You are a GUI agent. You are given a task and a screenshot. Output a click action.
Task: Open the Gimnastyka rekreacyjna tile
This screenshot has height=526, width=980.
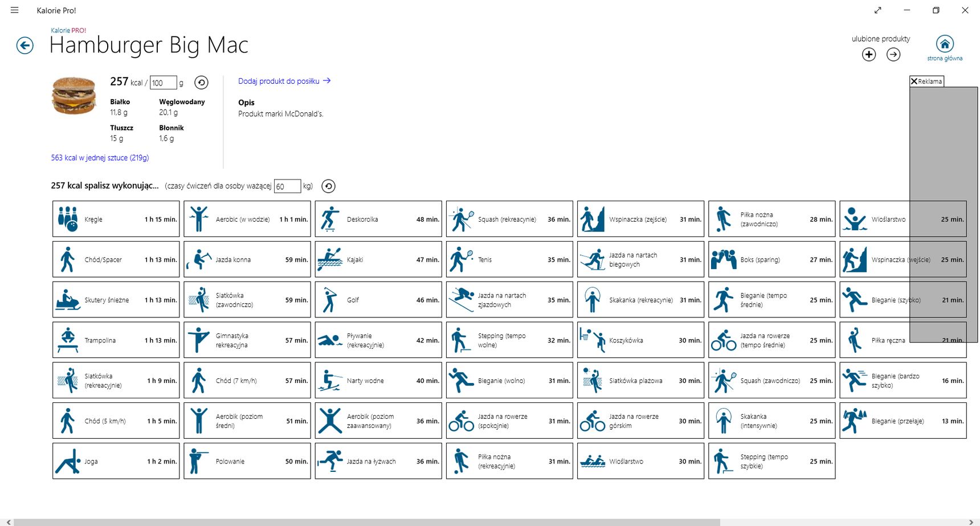tap(247, 340)
